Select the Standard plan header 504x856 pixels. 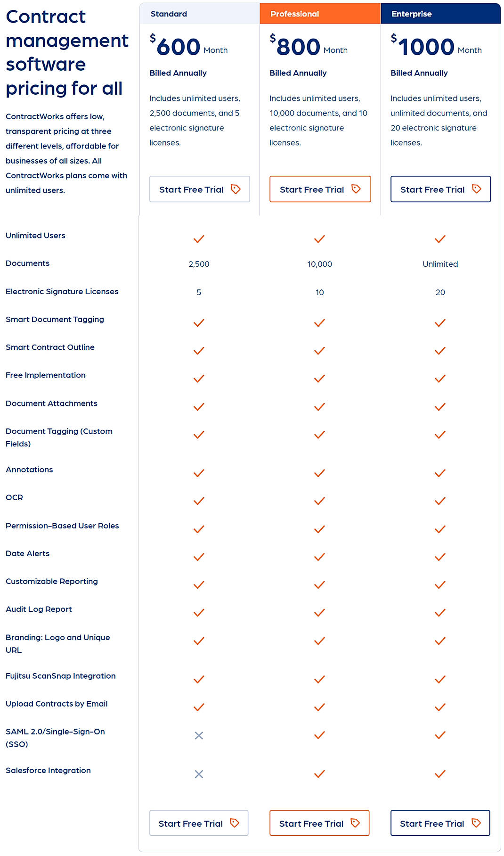click(x=199, y=14)
